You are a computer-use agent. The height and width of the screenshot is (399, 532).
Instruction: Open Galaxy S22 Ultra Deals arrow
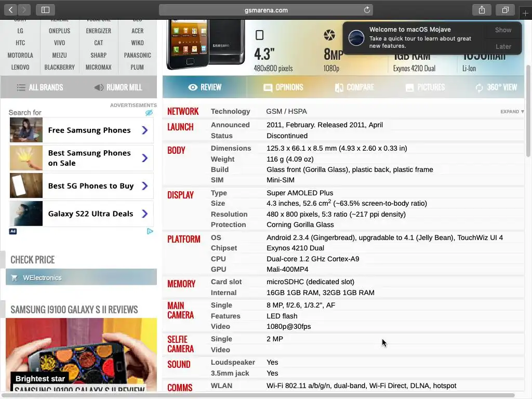tap(145, 214)
